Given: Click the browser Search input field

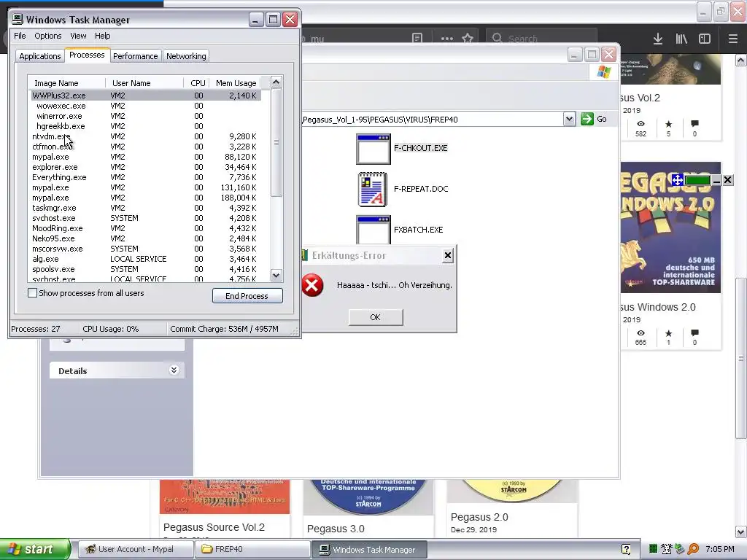Looking at the screenshot, I should [x=542, y=39].
